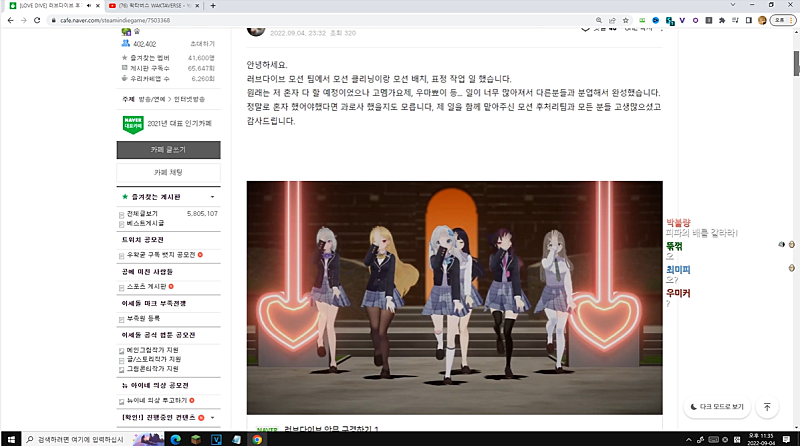800x446 pixels.
Task: Open the media control playlist icon
Action: (735, 20)
